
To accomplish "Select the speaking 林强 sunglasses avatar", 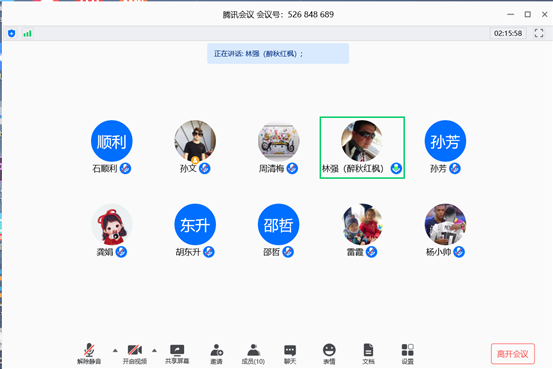I will click(362, 141).
